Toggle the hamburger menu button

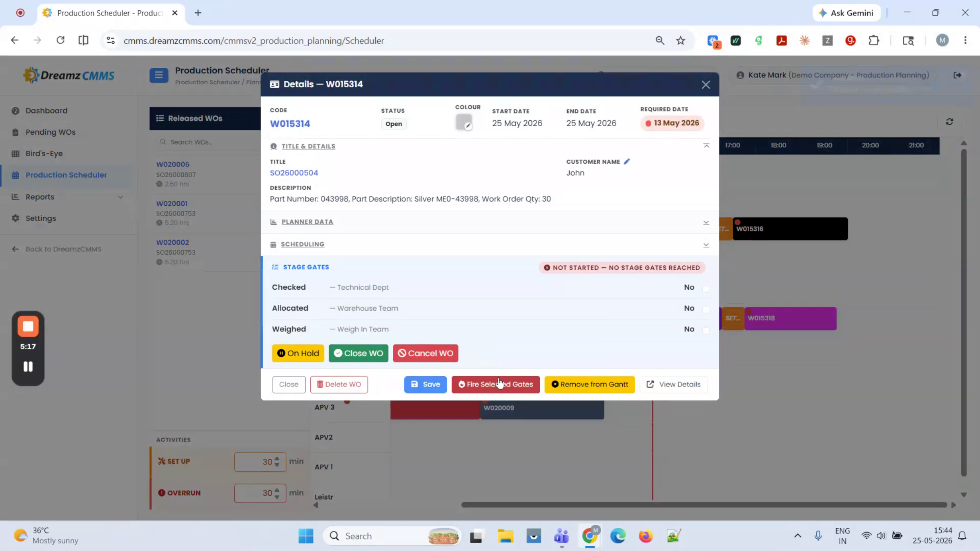pyautogui.click(x=159, y=75)
